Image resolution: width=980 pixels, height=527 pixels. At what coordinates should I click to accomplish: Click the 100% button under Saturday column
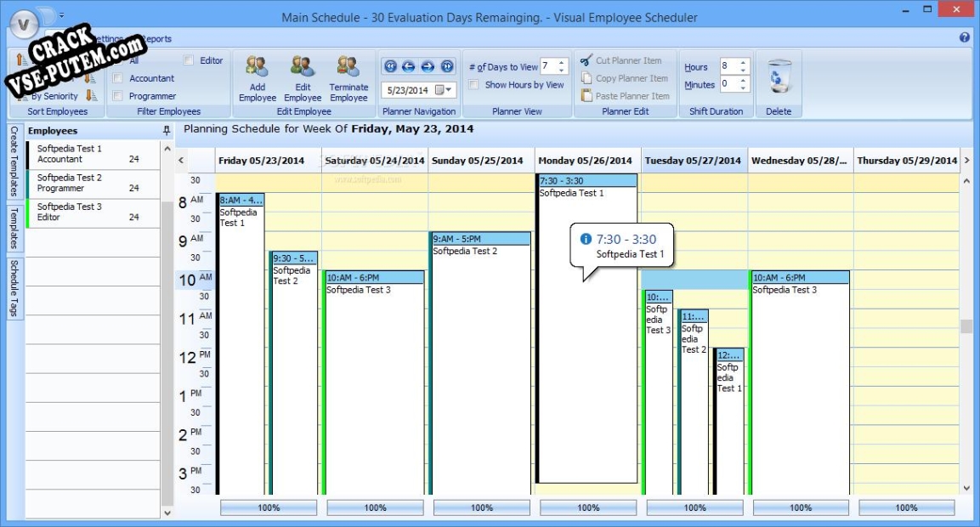click(x=375, y=507)
